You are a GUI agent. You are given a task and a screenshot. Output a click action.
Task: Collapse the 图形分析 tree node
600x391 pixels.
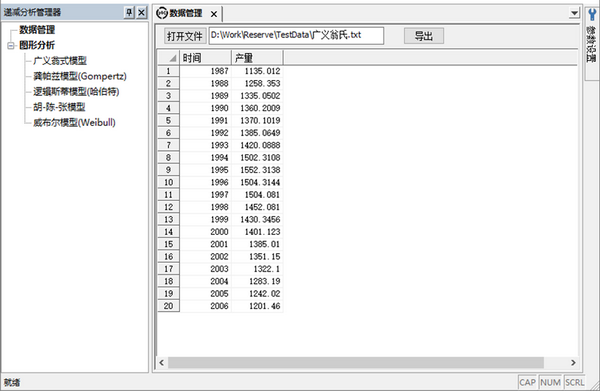pyautogui.click(x=11, y=46)
